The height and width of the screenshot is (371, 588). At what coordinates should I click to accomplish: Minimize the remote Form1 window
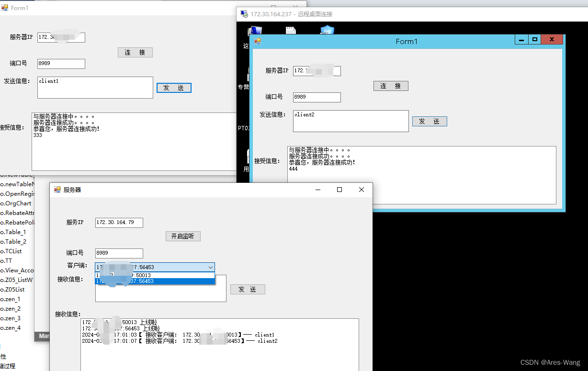pos(521,40)
